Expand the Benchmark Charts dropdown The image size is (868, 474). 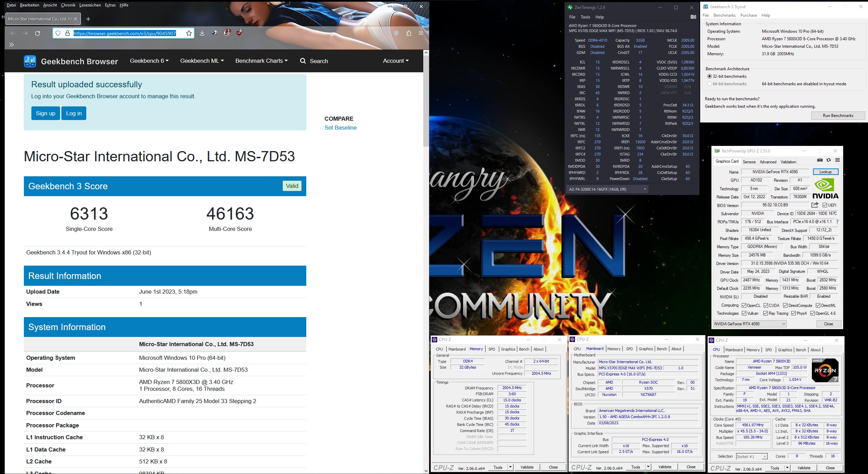point(261,61)
